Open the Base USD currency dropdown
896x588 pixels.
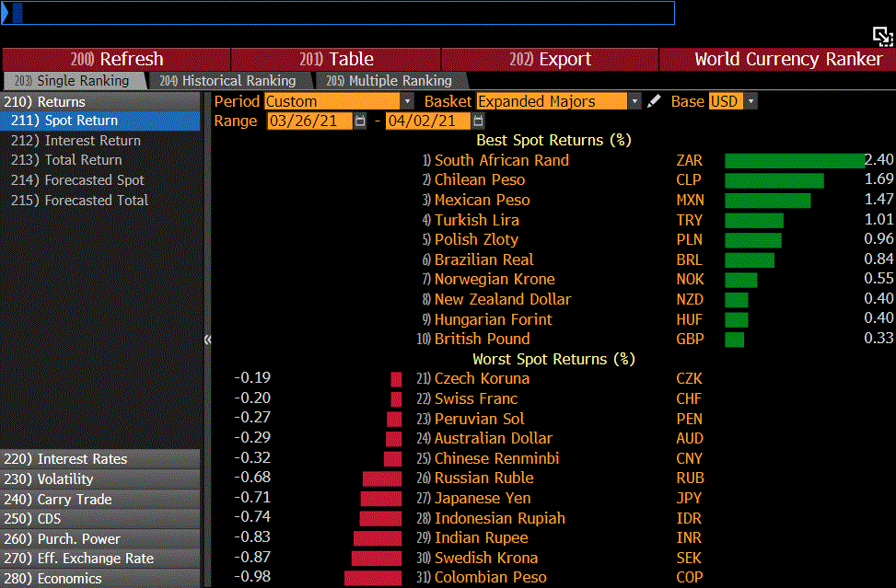coord(751,101)
